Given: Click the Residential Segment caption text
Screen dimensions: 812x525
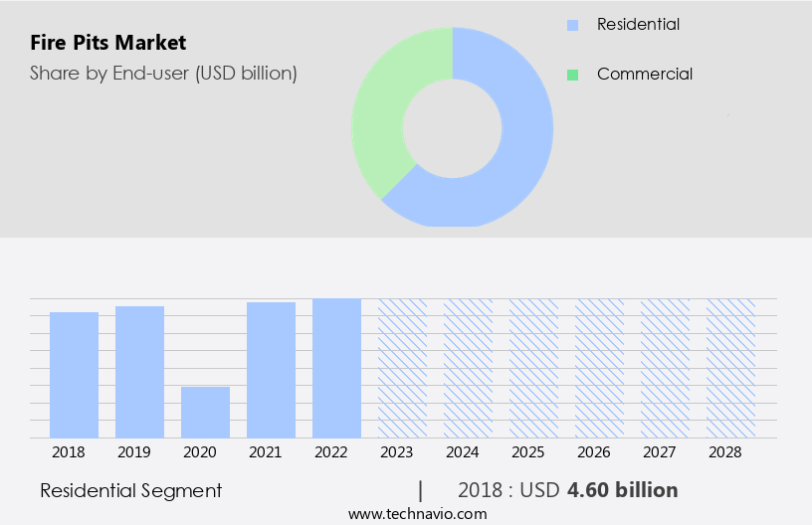Looking at the screenshot, I should coord(130,490).
